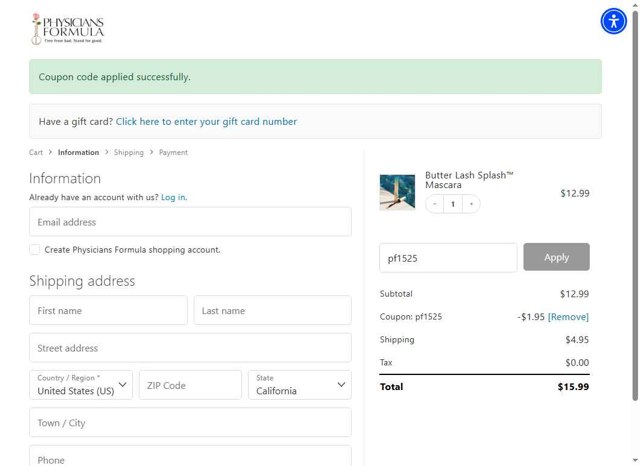Click the Apply coupon button
This screenshot has height=466, width=640.
point(556,257)
